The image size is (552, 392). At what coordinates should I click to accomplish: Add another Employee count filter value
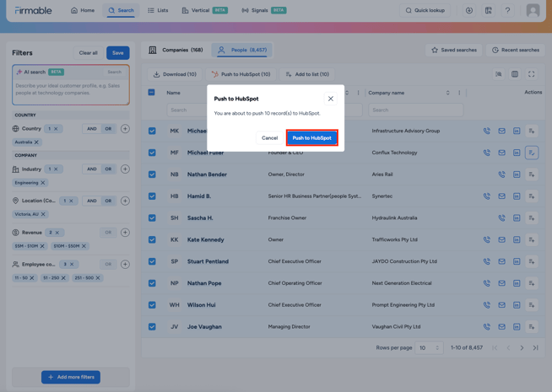tap(125, 264)
